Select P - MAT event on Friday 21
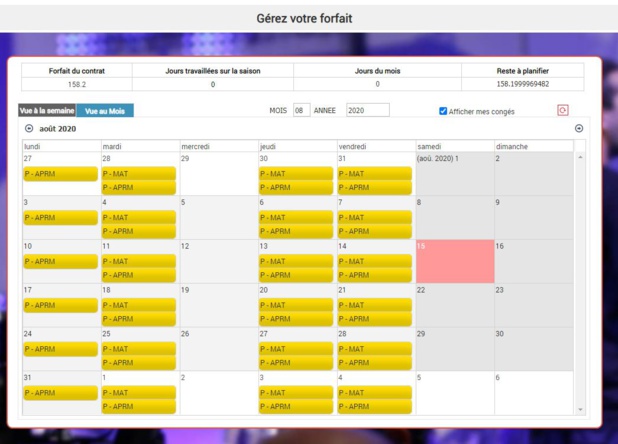The width and height of the screenshot is (618, 444). point(374,305)
